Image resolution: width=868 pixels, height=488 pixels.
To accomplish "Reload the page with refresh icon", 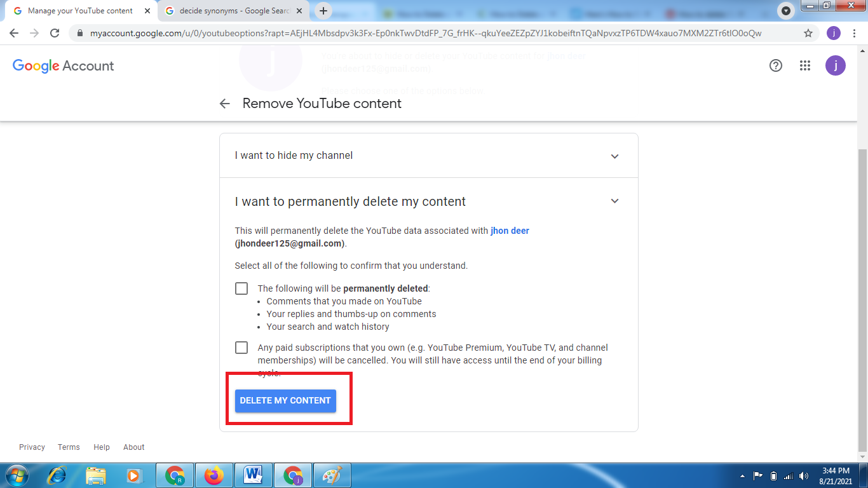I will coord(55,33).
